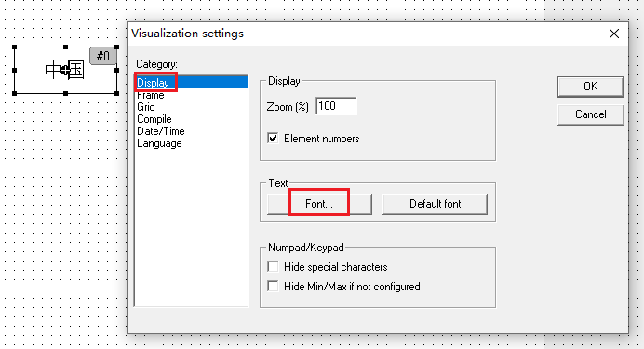644x349 pixels.
Task: Click the left-middle selection handle
Action: 15,70
